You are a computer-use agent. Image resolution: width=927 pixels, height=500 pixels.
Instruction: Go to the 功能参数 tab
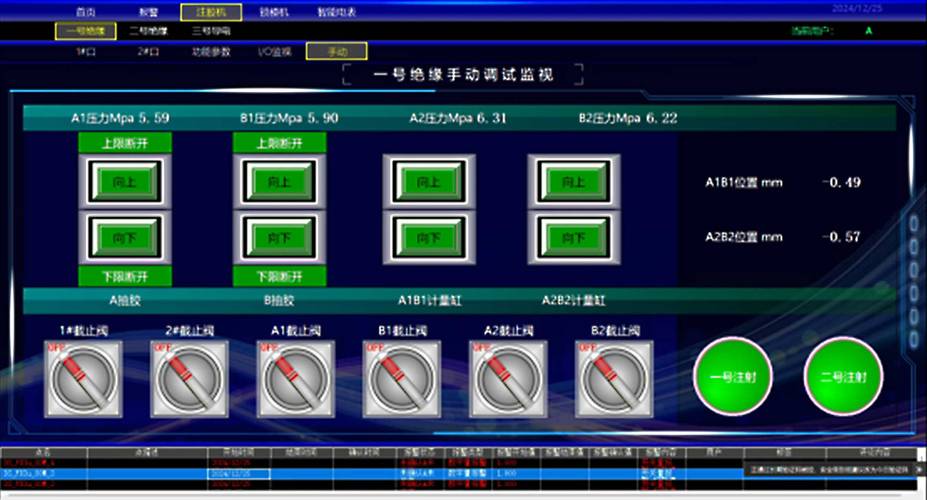click(211, 51)
